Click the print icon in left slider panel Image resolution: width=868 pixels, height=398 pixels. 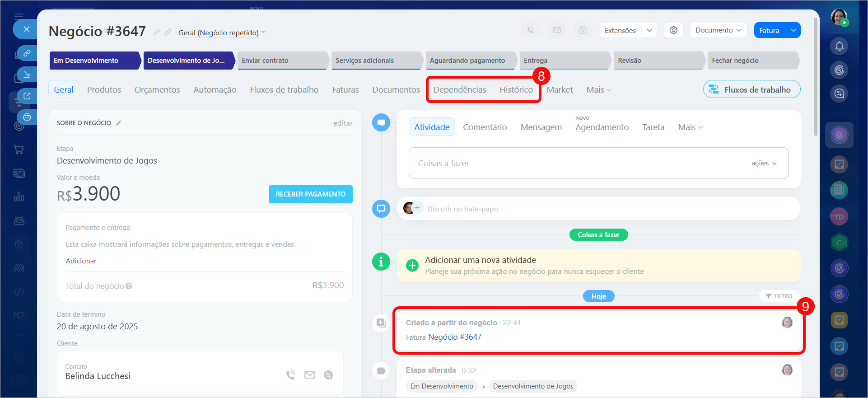[x=27, y=117]
